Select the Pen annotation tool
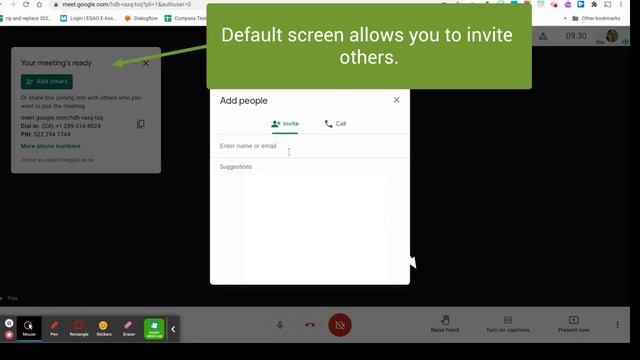 54,329
